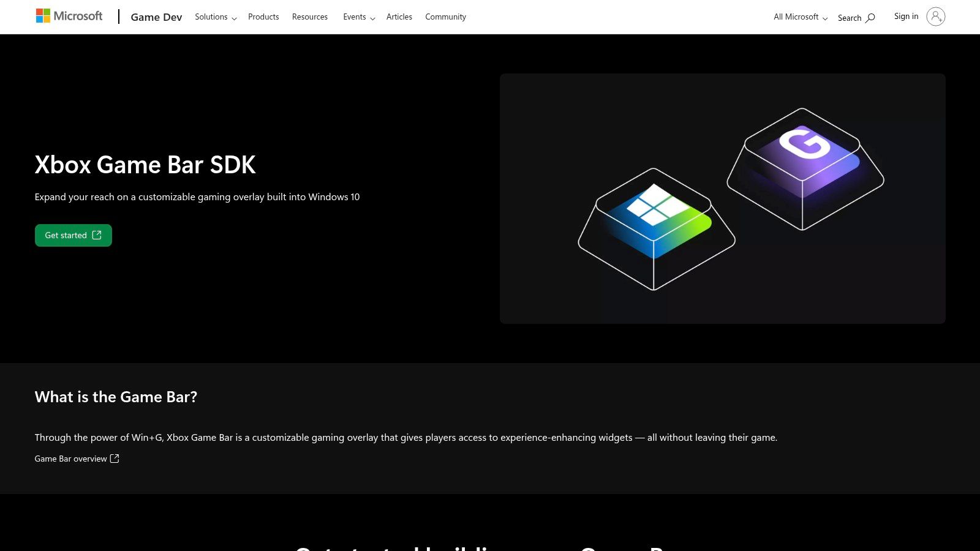The image size is (980, 551).
Task: Click external-link icon beside Game Bar overview
Action: tap(115, 459)
